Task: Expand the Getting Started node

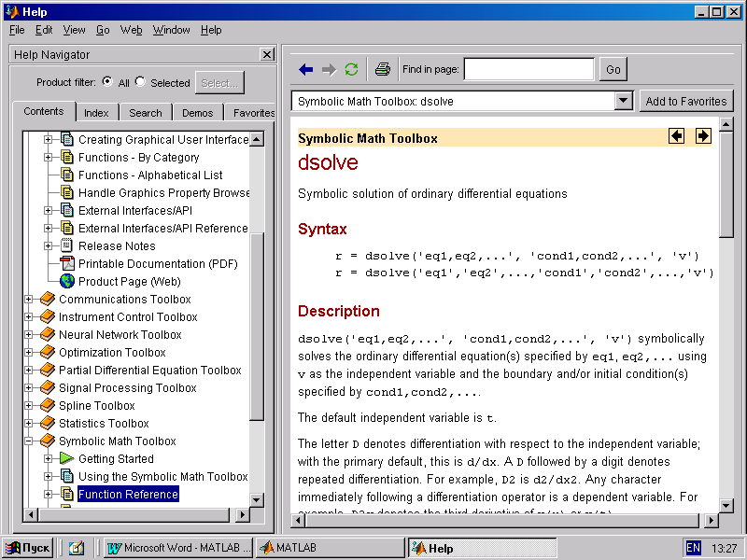Action: point(49,458)
